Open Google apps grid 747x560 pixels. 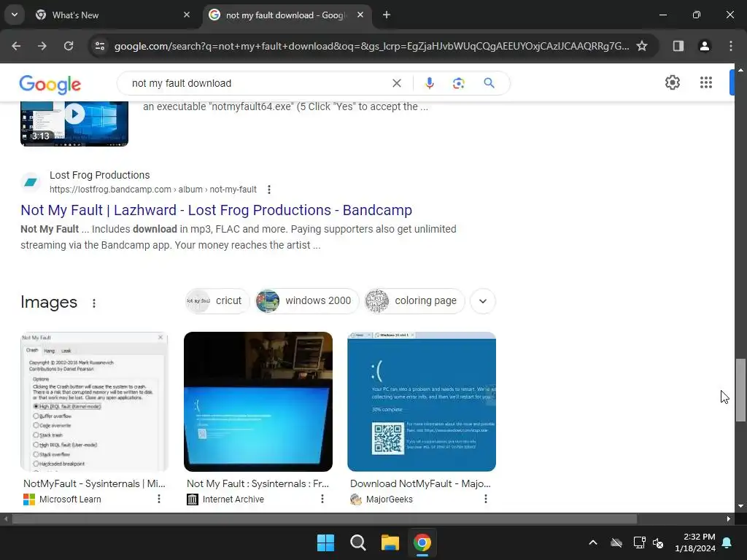click(x=706, y=82)
